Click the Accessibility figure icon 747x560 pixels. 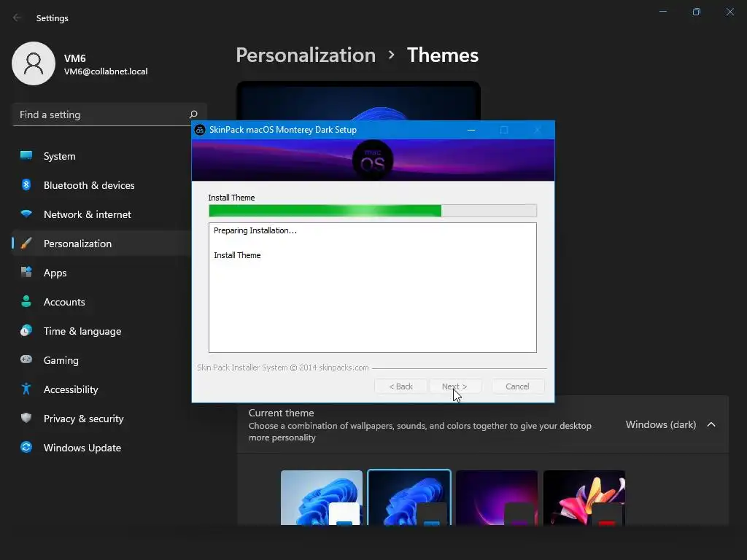[x=26, y=389]
